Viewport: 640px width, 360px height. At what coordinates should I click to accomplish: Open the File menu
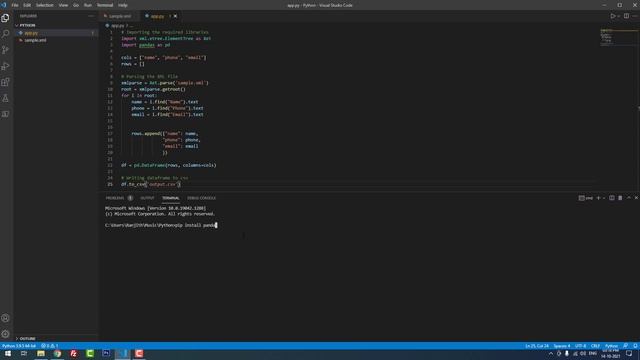click(15, 5)
